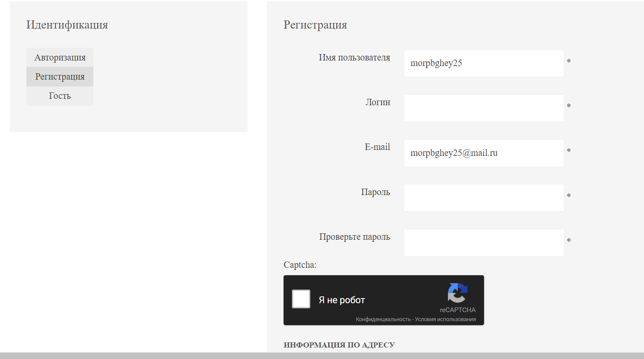Viewport: 644px width, 359px height.
Task: Click the Имя пользователя input field
Action: point(484,63)
